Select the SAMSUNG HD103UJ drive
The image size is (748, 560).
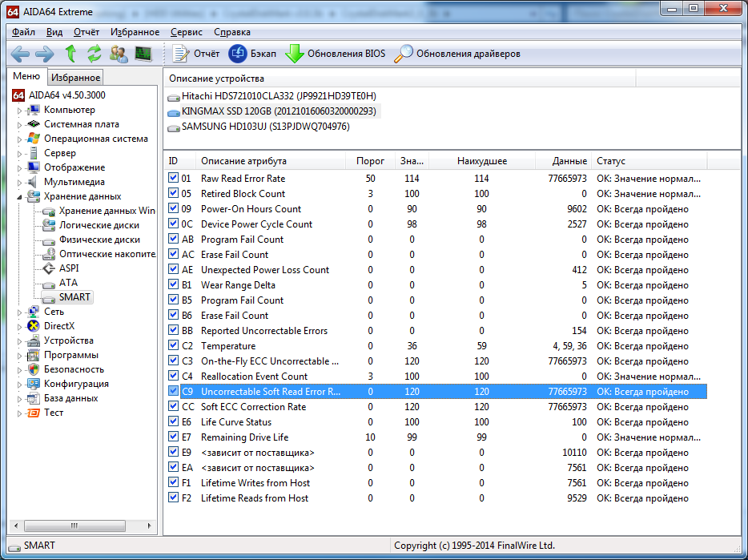click(259, 127)
